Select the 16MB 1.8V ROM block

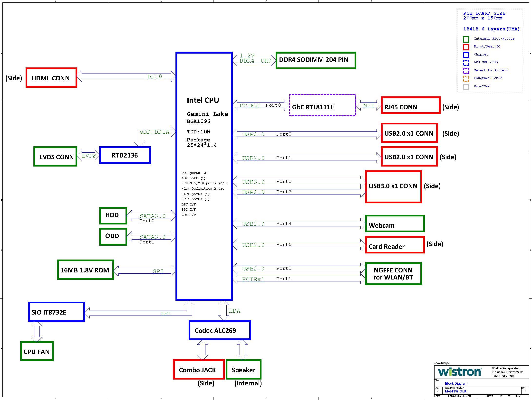85,270
